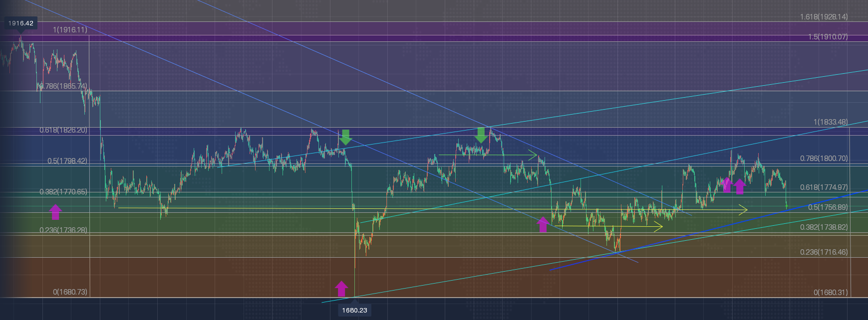Select the 0.618(1826.20) level label

coord(63,130)
